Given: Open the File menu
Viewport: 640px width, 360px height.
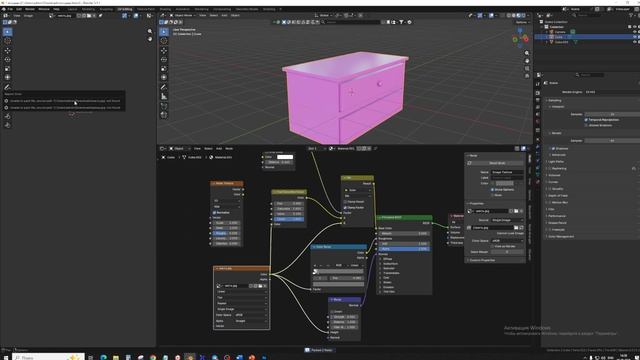Looking at the screenshot, I should click(x=10, y=9).
